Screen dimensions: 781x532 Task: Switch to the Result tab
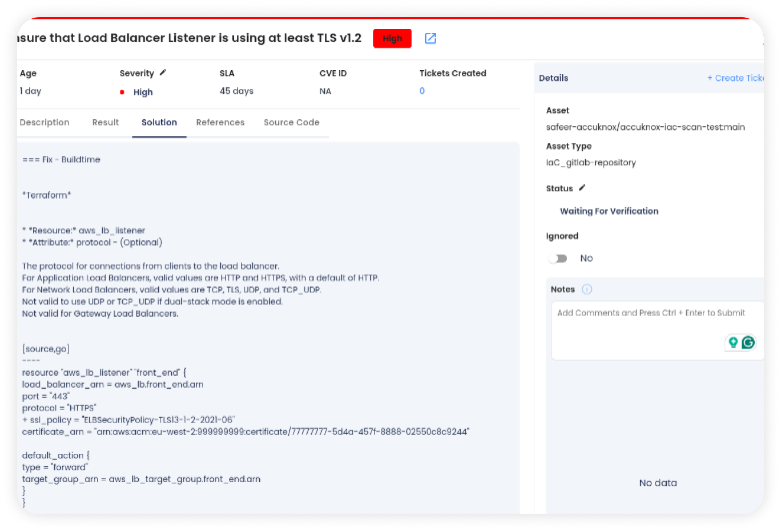click(106, 122)
